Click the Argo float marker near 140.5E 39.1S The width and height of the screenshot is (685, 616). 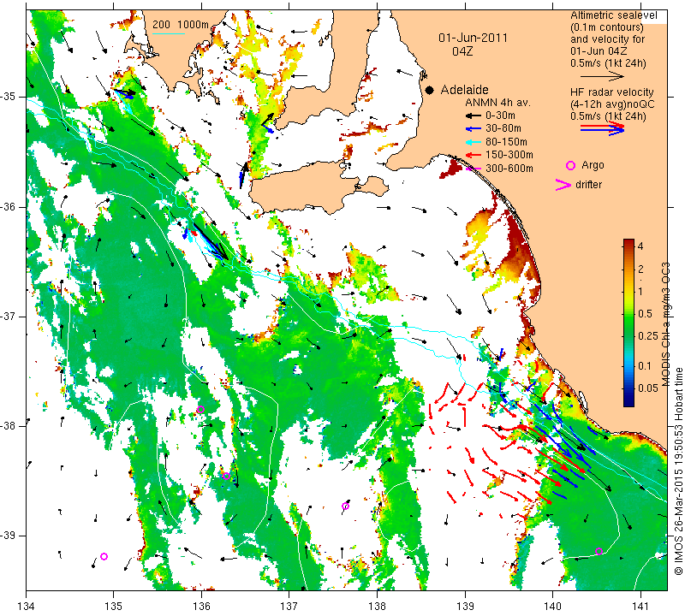coord(599,551)
